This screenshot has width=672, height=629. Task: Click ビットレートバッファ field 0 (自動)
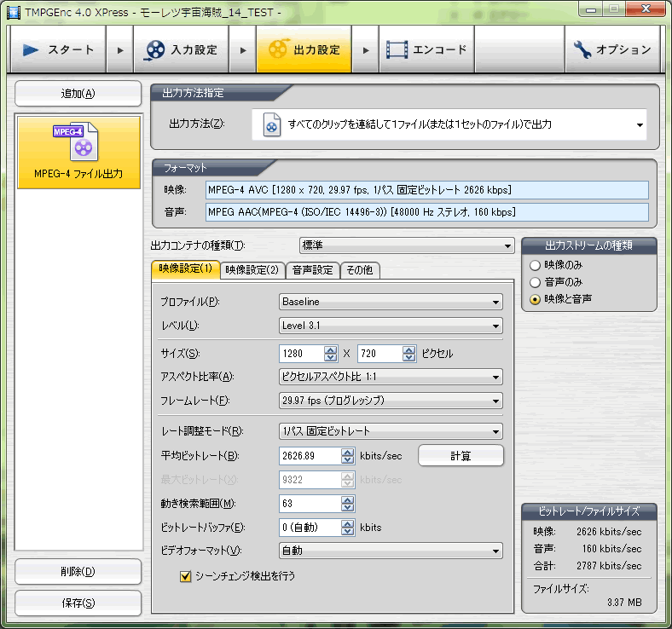tap(310, 528)
